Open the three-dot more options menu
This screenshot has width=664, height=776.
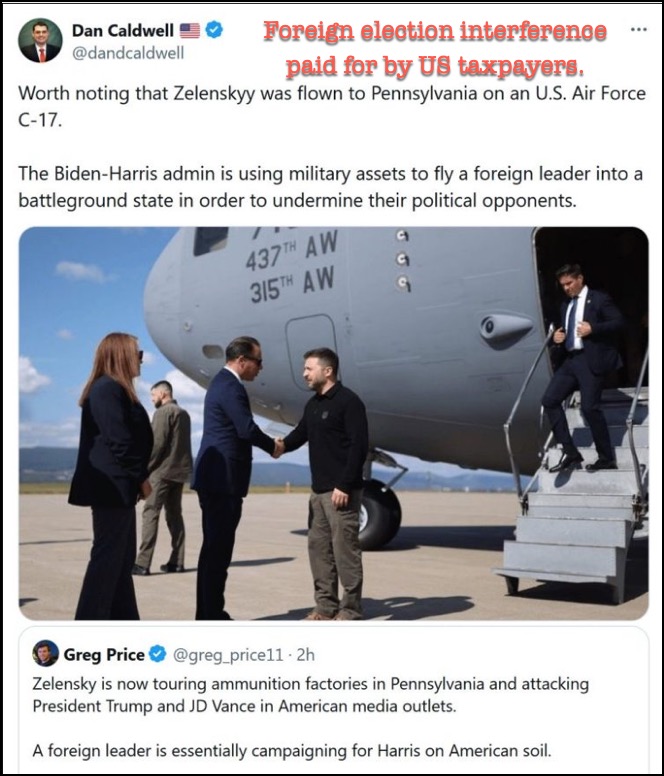coord(639,29)
